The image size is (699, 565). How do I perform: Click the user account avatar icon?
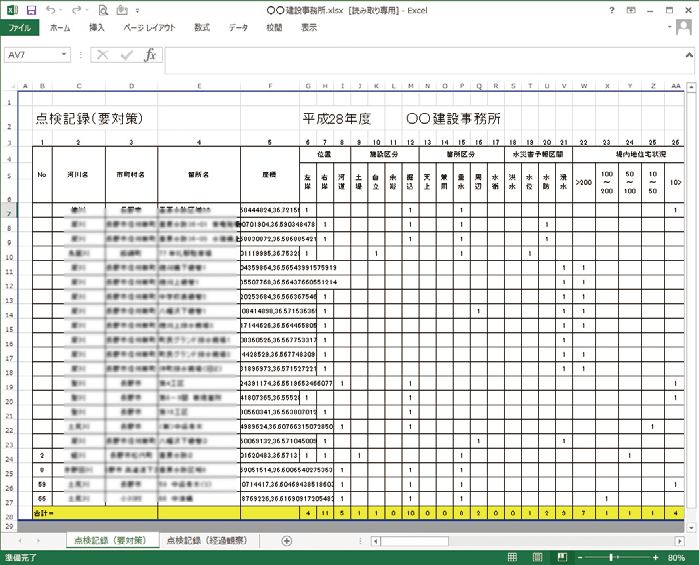(683, 28)
